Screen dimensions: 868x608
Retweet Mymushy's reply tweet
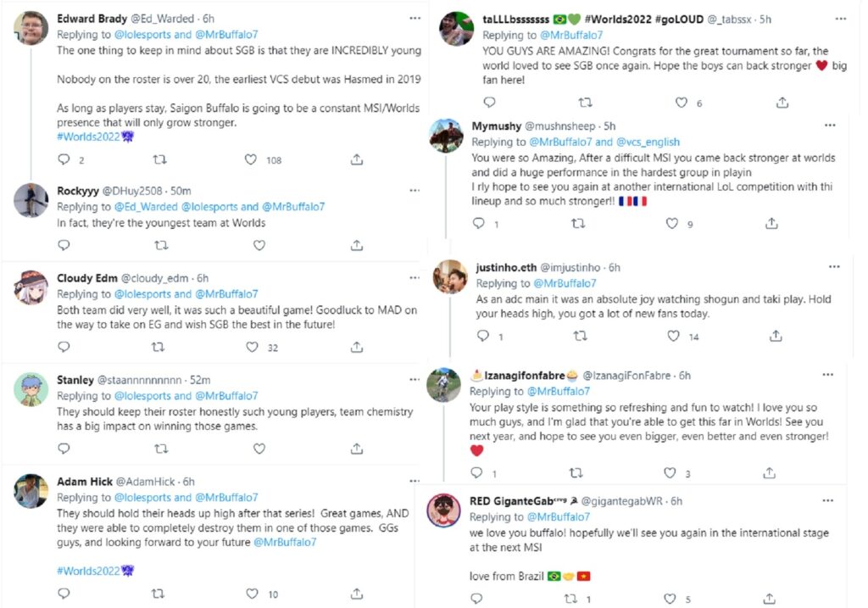tap(577, 224)
